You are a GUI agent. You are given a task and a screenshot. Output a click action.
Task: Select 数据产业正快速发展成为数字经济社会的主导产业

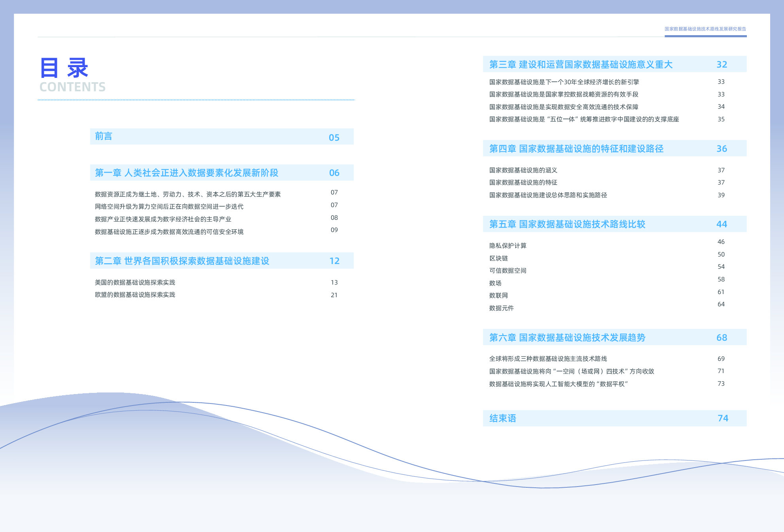click(x=163, y=219)
